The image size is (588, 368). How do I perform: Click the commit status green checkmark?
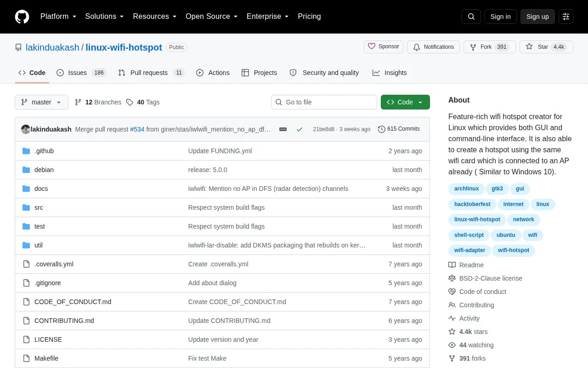(300, 129)
